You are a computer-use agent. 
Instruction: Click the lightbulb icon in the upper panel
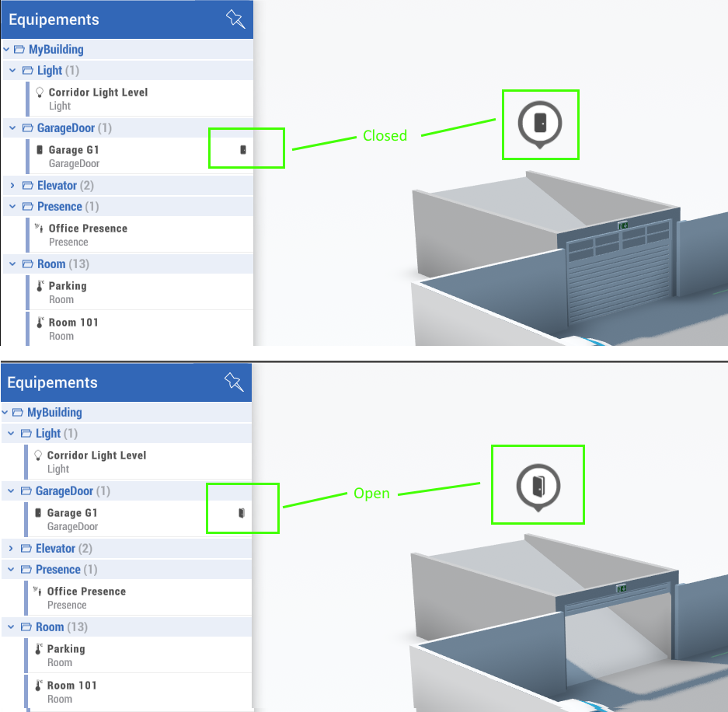[40, 92]
